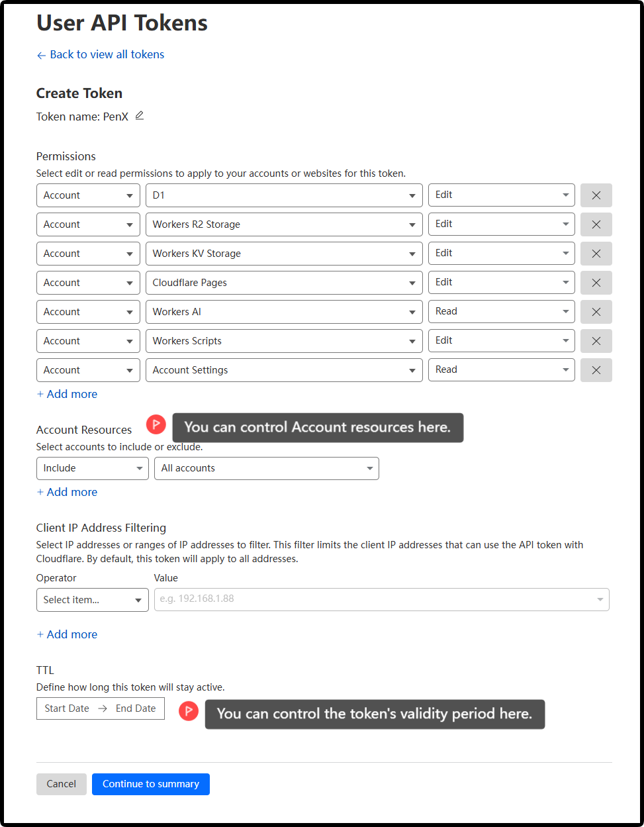Remove the Account Settings permission row
Image resolution: width=644 pixels, height=827 pixels.
(x=596, y=370)
